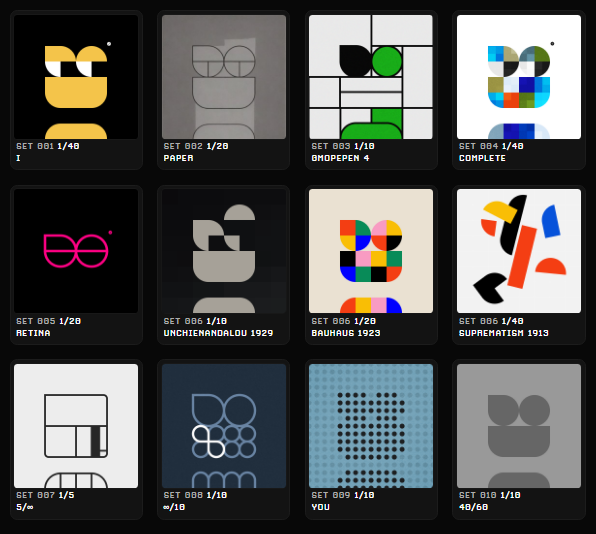Click the 'SET 006 1/10' label
596x534 pixels.
[195, 321]
